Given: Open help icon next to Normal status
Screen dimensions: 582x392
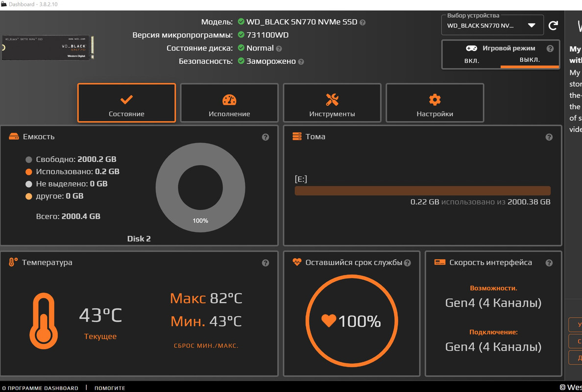Looking at the screenshot, I should 279,49.
